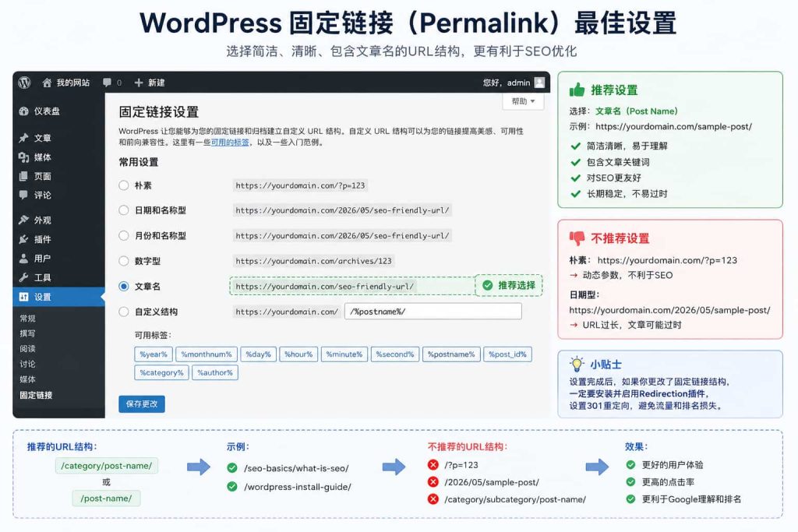
Task: Open the 阅读 settings submenu item
Action: click(27, 349)
